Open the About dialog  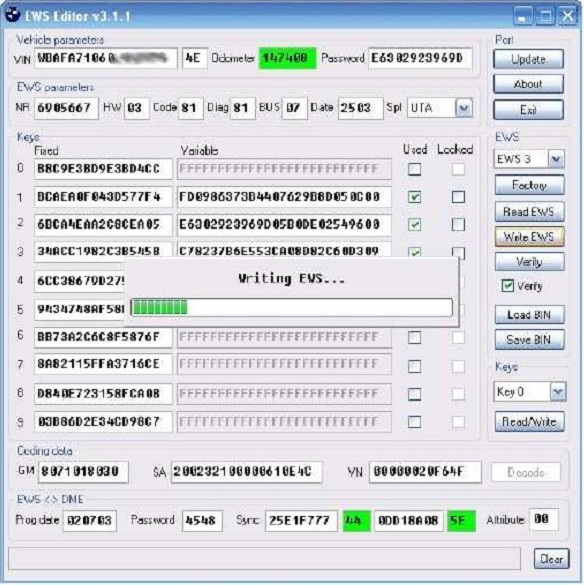point(528,84)
